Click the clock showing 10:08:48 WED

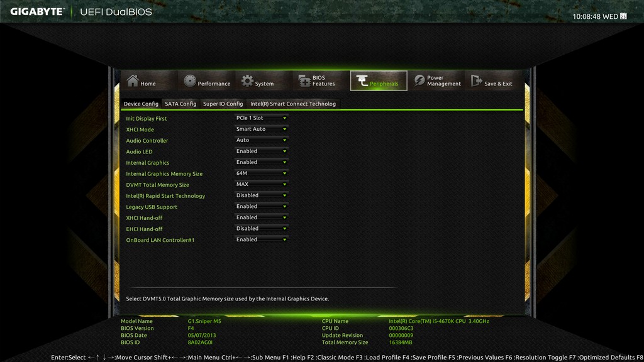point(595,16)
